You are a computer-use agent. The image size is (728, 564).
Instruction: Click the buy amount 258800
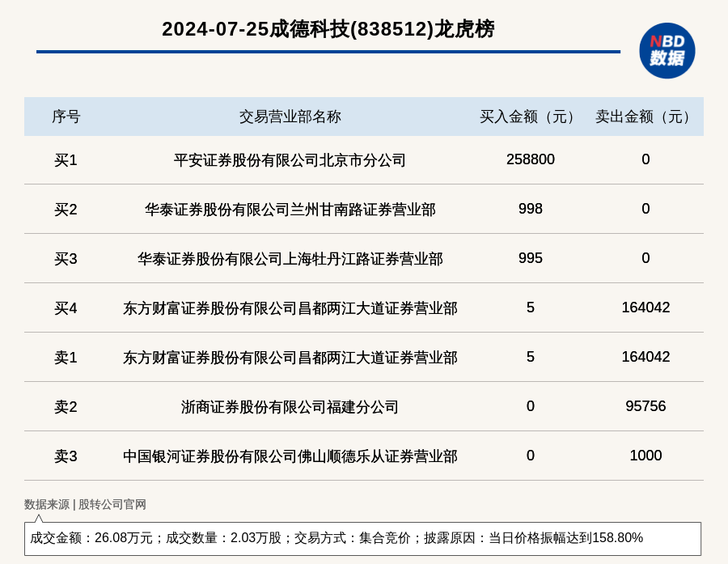(530, 159)
